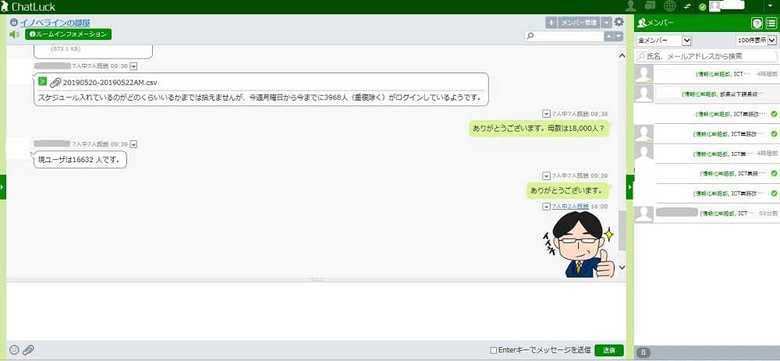Screen dimensions: 780x361
Task: Enable Enter key sends message checkbox
Action: click(x=493, y=351)
